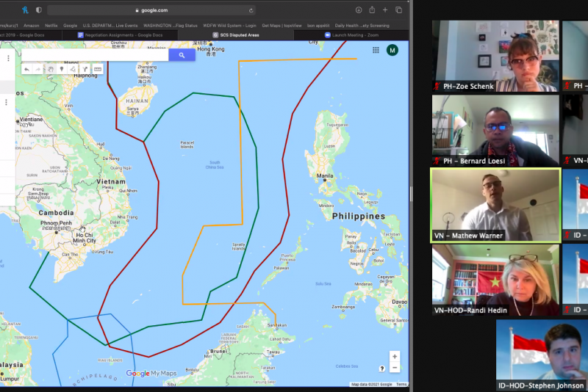
Task: Switch to Negotiation Assignments Google Docs tab
Action: click(x=120, y=35)
